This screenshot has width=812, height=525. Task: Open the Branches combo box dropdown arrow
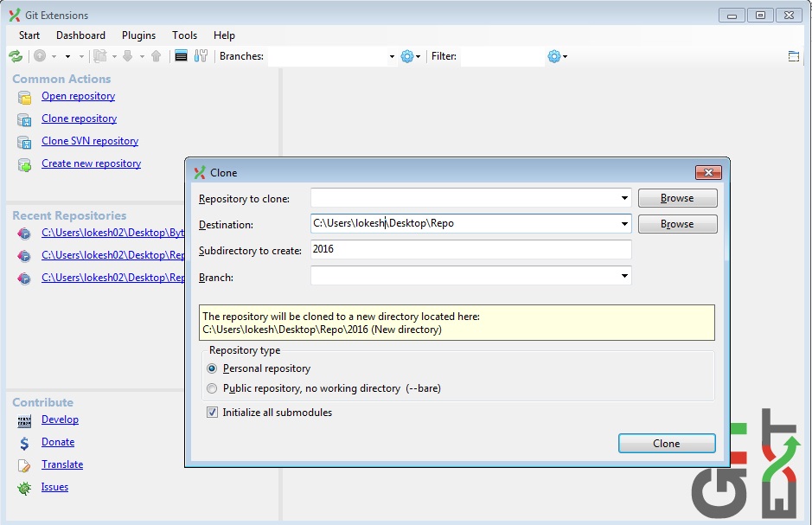(x=392, y=56)
